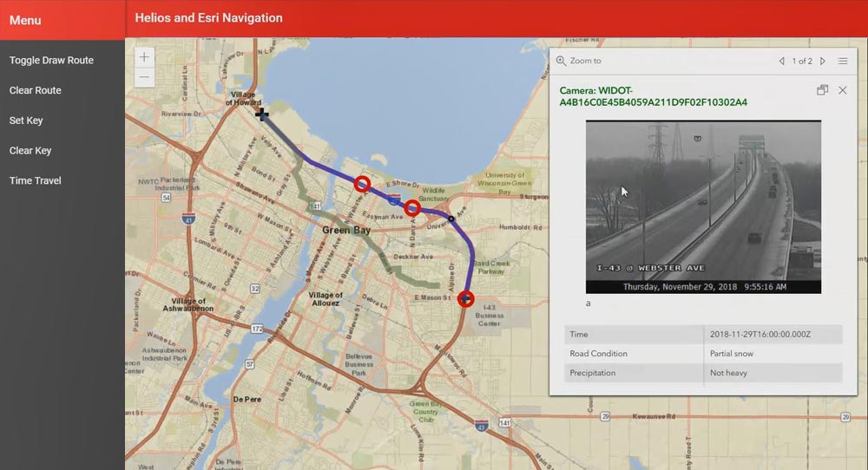This screenshot has height=470, width=868.
Task: Select Clear Route from the sidebar
Action: (x=36, y=90)
